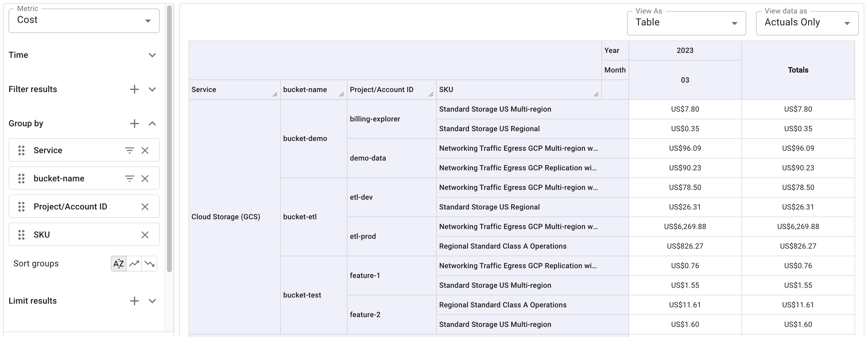Switch sorting to ascending trend
Image resolution: width=868 pixels, height=337 pixels.
(x=134, y=264)
